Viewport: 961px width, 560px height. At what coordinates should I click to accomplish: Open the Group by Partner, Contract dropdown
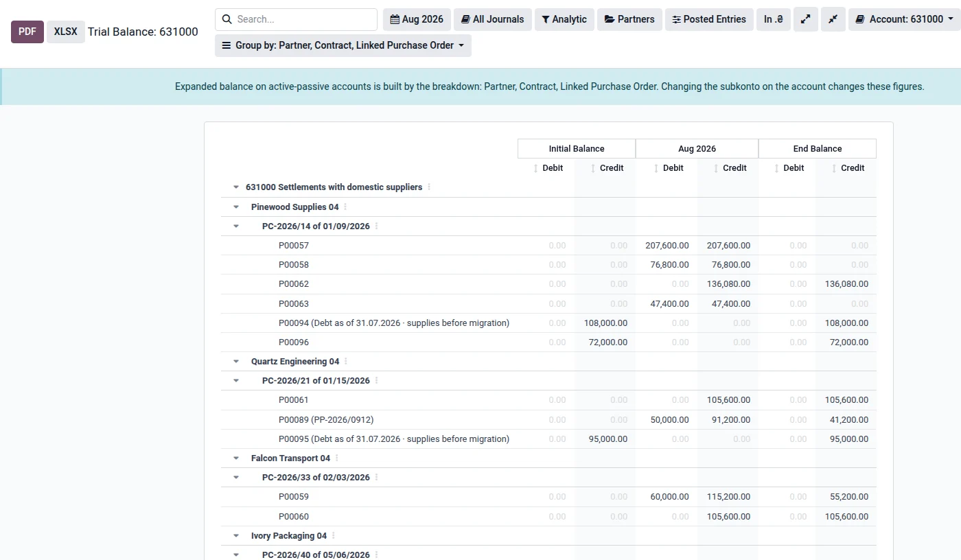point(343,45)
